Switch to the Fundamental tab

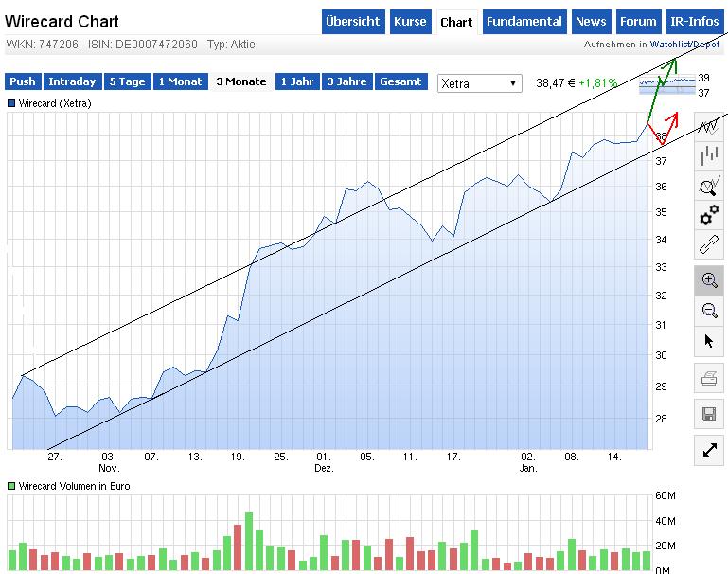coord(524,22)
